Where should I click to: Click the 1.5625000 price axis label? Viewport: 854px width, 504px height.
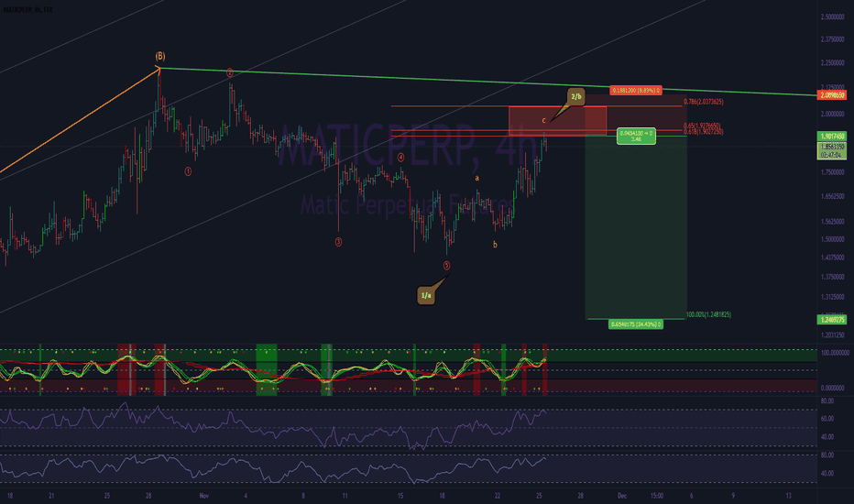832,221
